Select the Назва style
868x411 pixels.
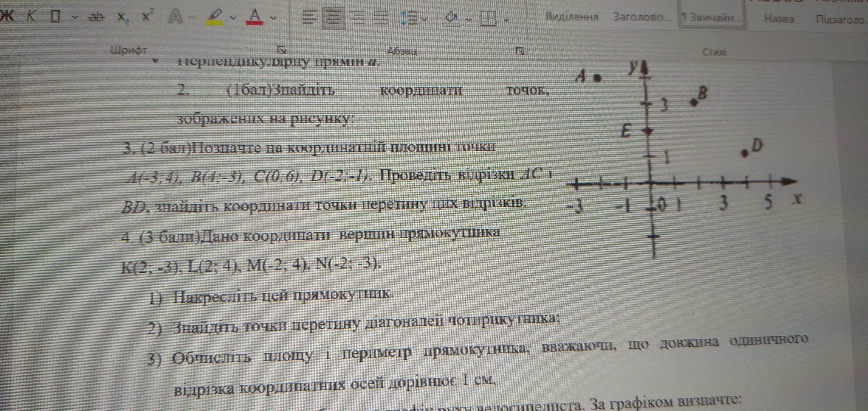779,19
